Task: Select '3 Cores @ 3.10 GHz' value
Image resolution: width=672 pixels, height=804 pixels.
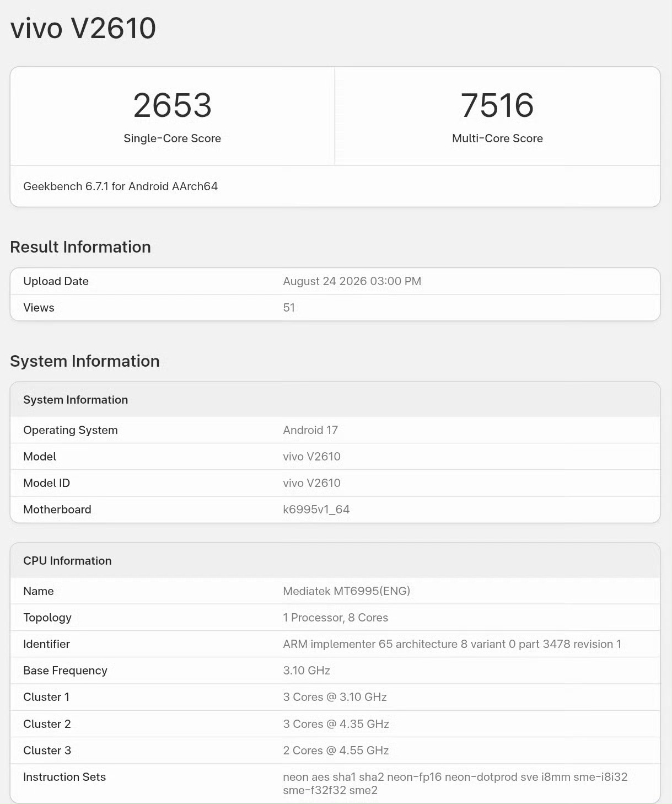Action: pyautogui.click(x=335, y=697)
